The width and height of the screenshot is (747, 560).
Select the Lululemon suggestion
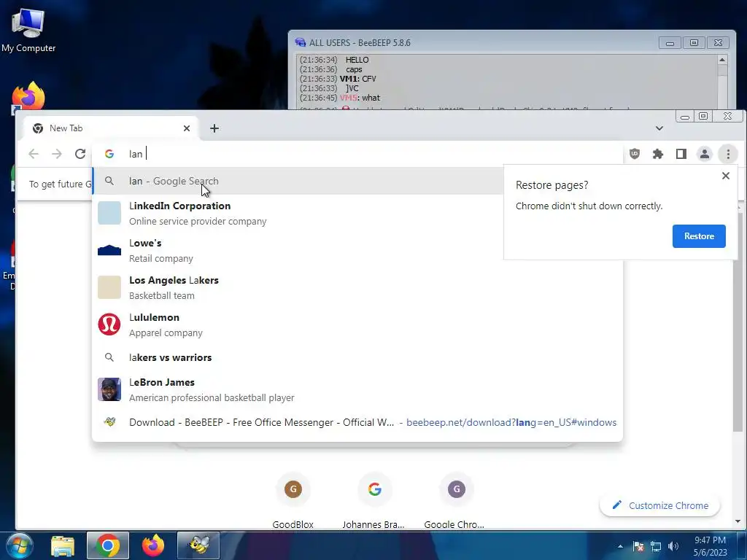click(357, 324)
